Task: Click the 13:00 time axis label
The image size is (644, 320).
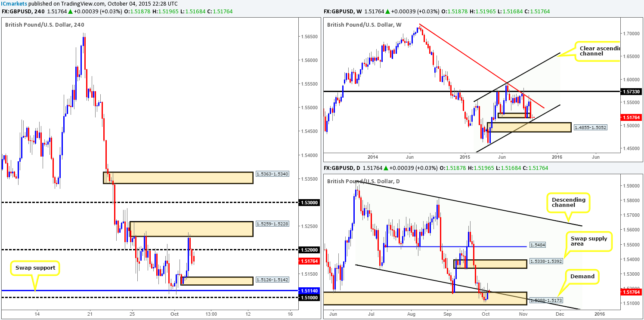Action: 211,314
